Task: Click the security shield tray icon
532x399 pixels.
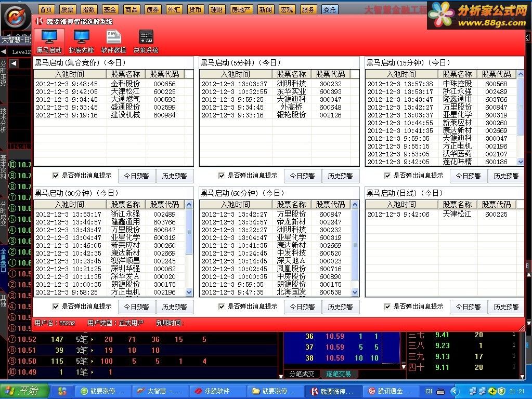Action: point(501,391)
